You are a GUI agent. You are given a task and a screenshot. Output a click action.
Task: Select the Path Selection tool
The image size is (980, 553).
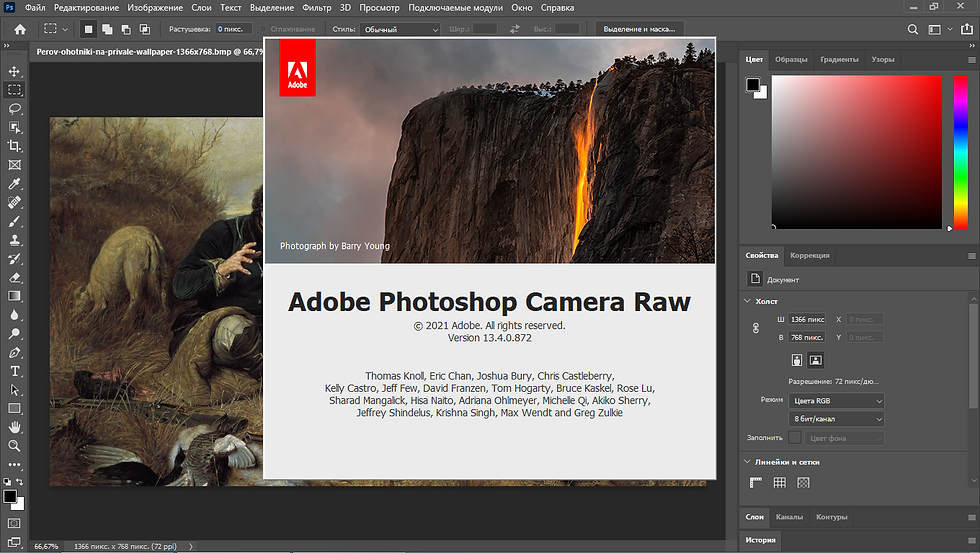(x=14, y=390)
